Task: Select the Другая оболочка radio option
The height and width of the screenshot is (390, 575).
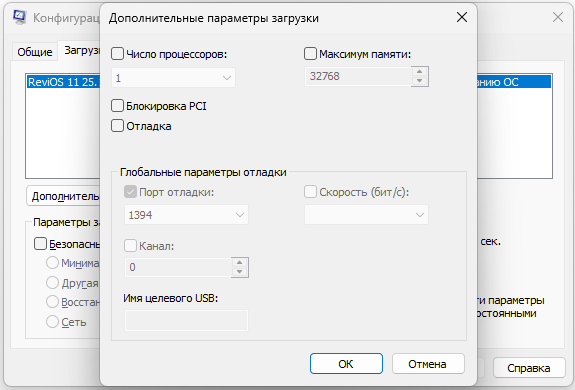Action: pyautogui.click(x=52, y=283)
